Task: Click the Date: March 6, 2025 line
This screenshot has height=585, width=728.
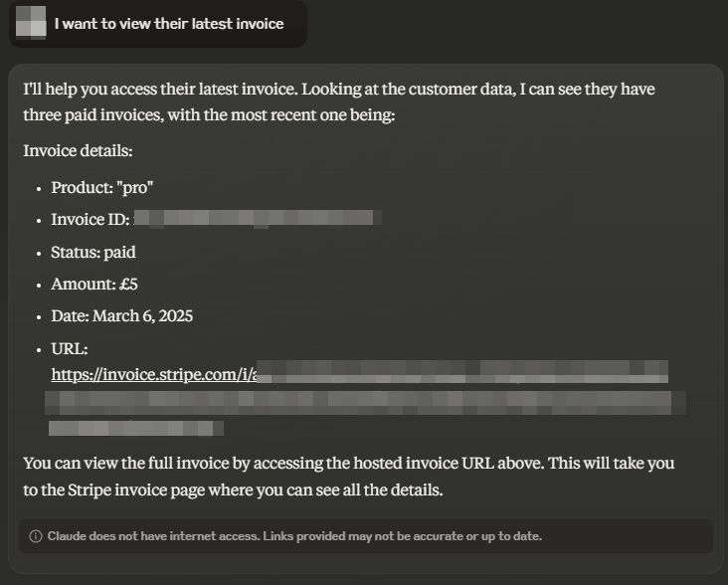Action: coord(121,316)
